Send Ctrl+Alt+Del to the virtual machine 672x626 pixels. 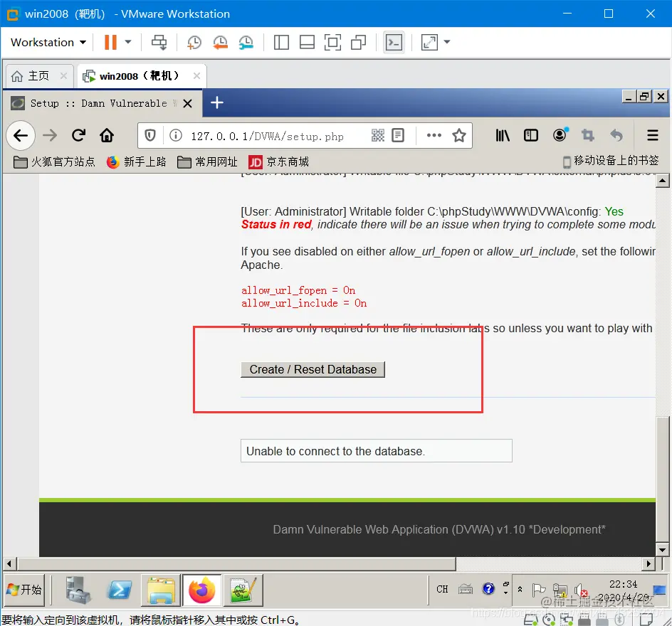pos(159,43)
